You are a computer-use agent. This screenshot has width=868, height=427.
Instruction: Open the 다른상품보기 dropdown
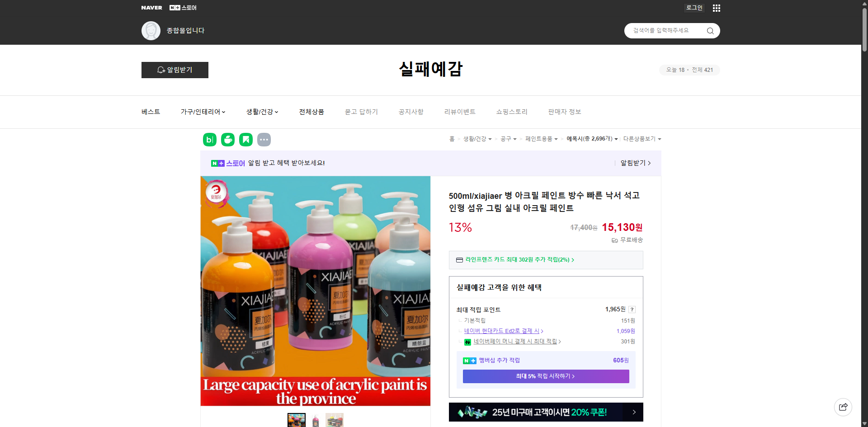pos(642,139)
